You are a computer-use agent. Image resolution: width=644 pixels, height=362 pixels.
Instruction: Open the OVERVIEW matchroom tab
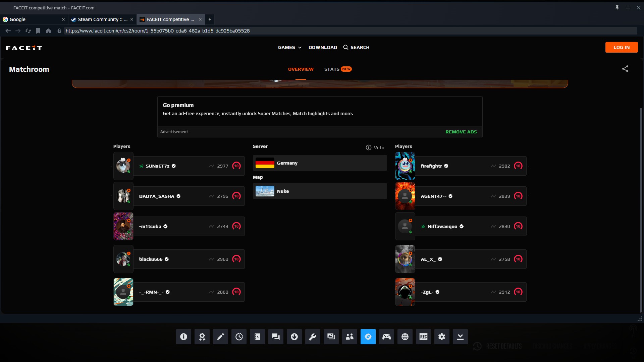(x=301, y=69)
